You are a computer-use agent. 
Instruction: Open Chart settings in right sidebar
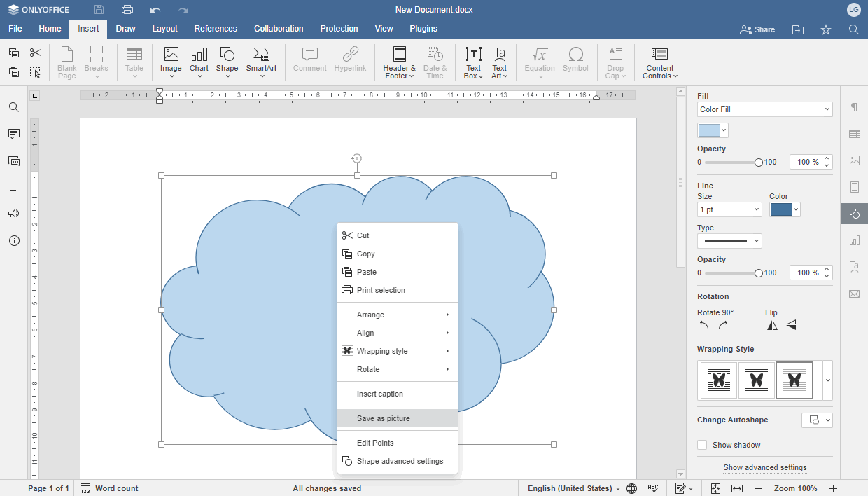point(854,240)
